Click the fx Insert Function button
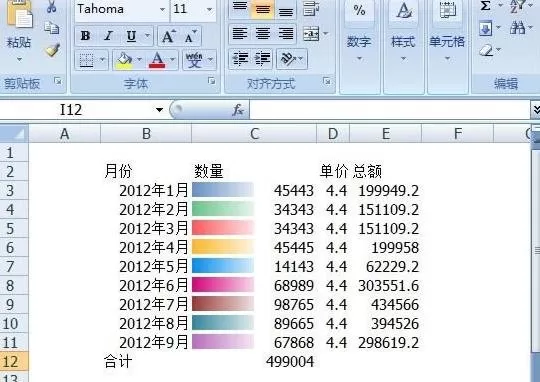Image resolution: width=540 pixels, height=382 pixels. (x=238, y=110)
